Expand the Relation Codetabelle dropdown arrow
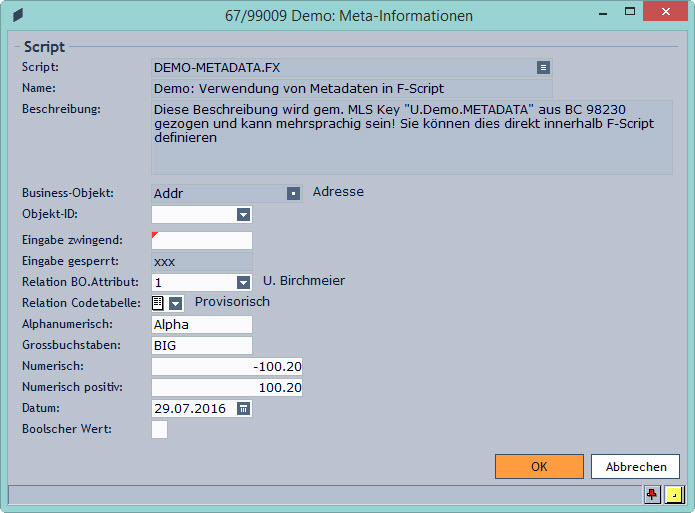 176,303
